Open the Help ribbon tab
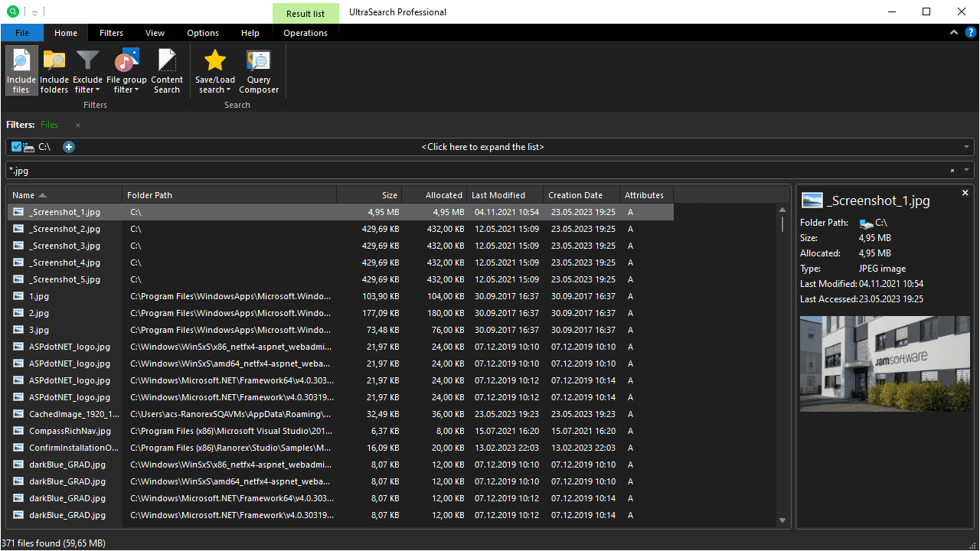Viewport: 980px width, 551px height. (250, 33)
